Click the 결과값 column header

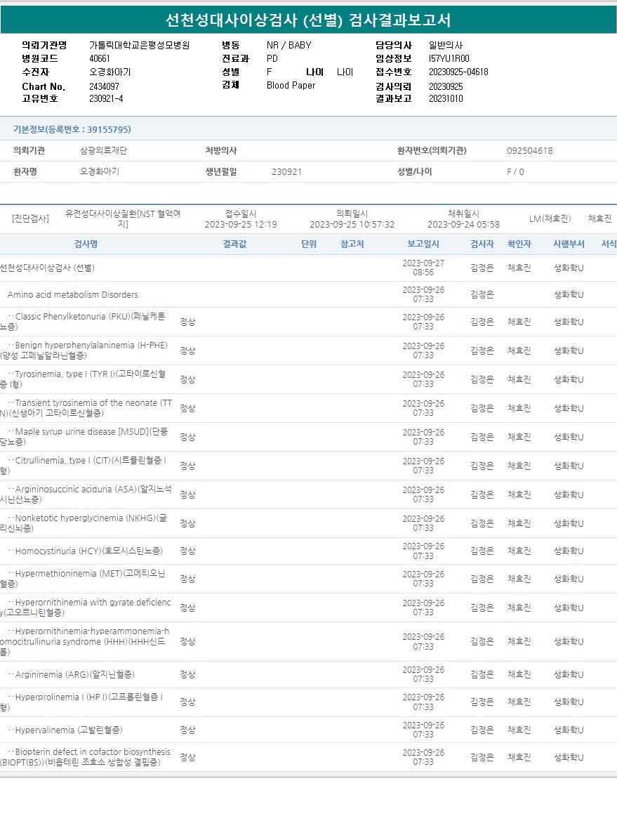(x=234, y=244)
